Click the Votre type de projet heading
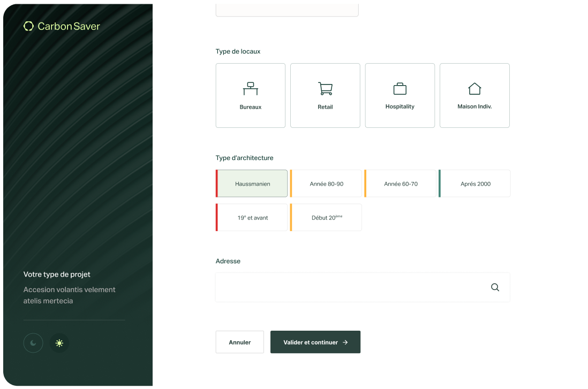Viewport: 588px width, 389px height. 57,274
